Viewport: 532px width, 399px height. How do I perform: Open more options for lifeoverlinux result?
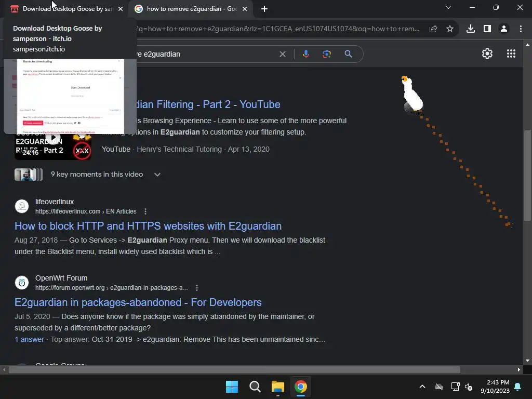point(145,211)
